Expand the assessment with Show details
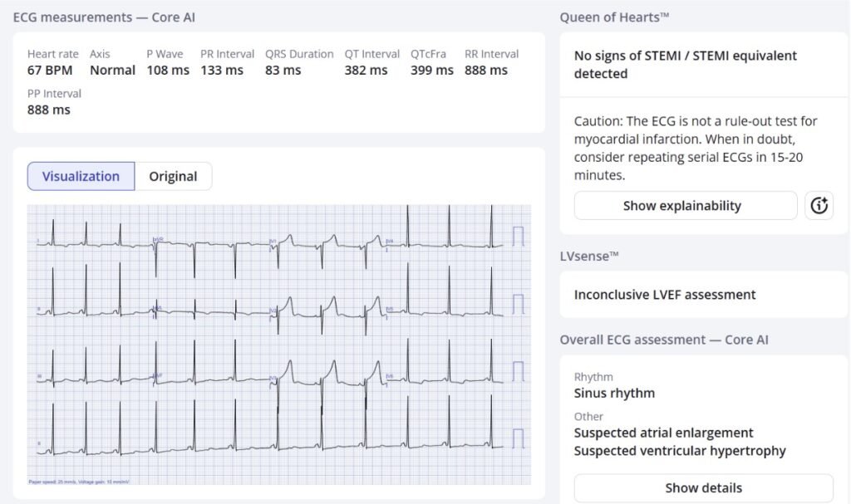The image size is (851, 504). click(703, 487)
